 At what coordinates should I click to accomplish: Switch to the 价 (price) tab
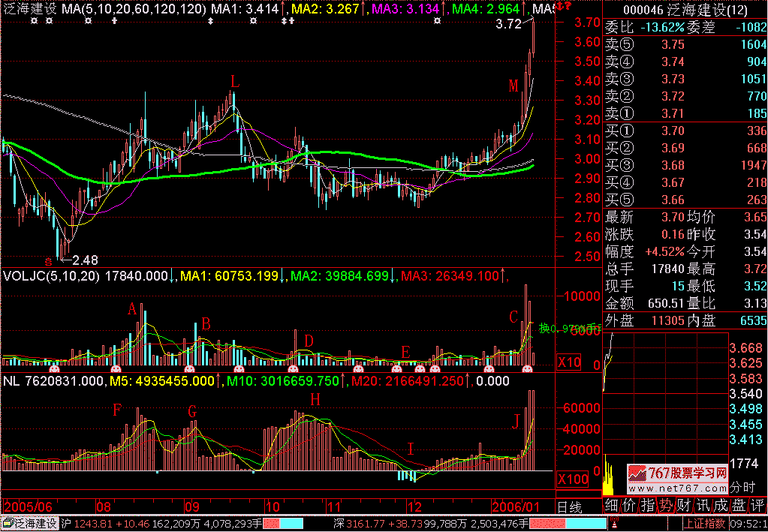click(628, 505)
